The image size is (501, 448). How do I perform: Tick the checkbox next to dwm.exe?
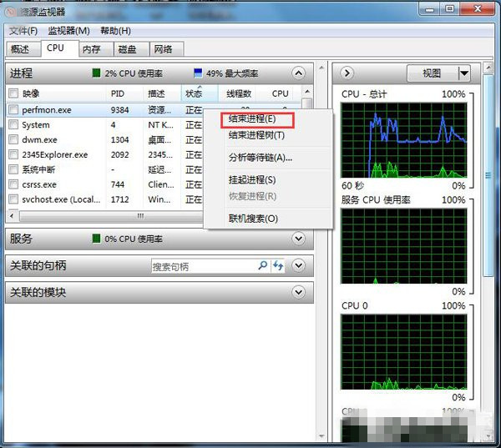pyautogui.click(x=13, y=139)
